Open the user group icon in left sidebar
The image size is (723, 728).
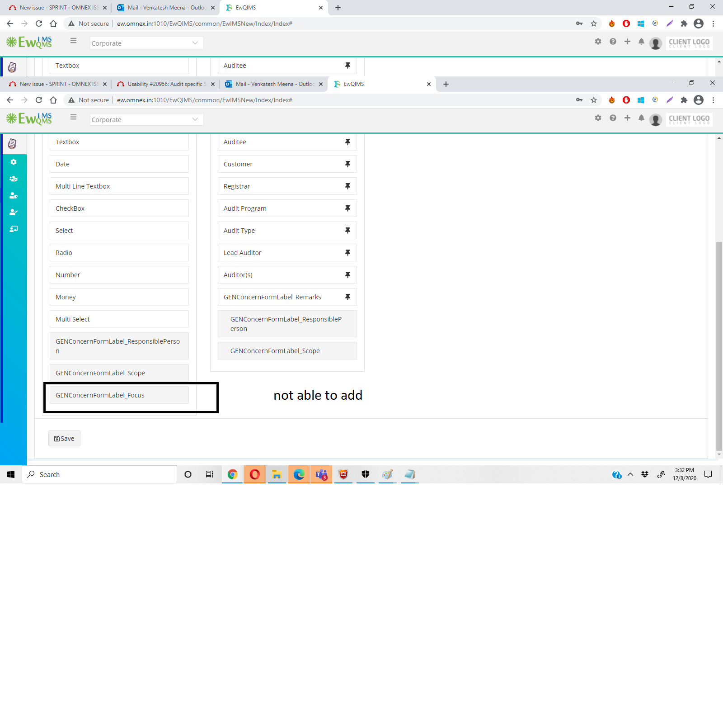(14, 179)
